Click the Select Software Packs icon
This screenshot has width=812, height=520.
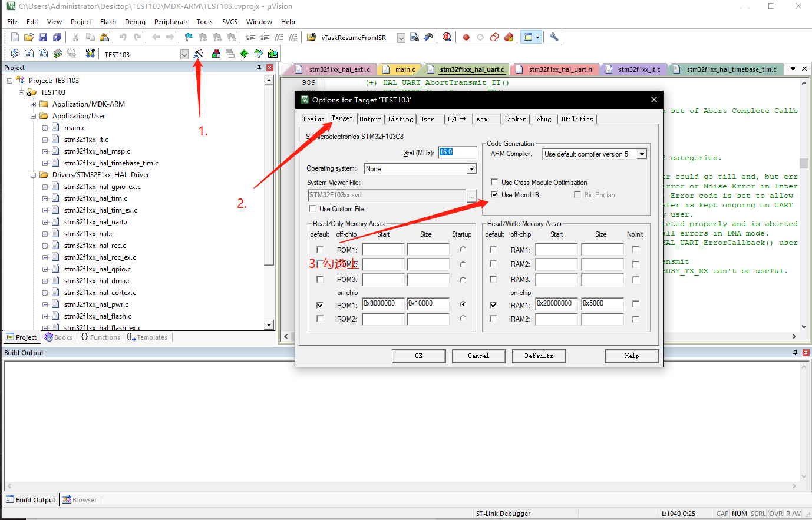click(259, 54)
